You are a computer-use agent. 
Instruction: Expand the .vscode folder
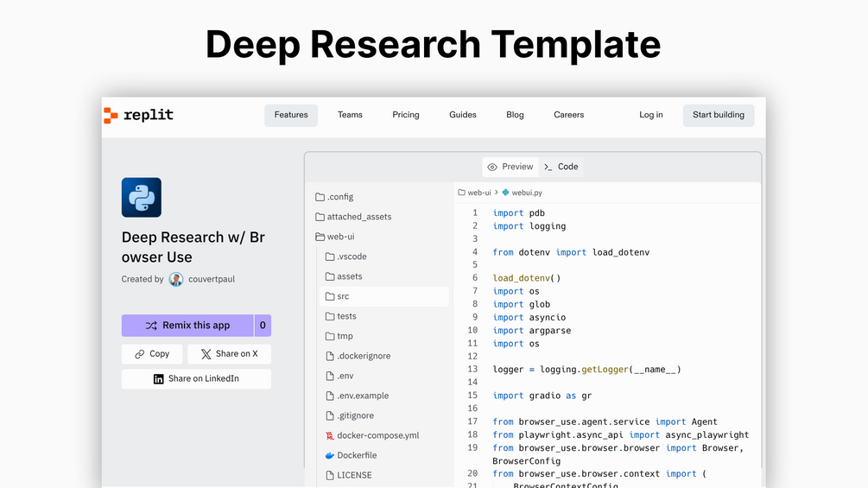tap(352, 257)
